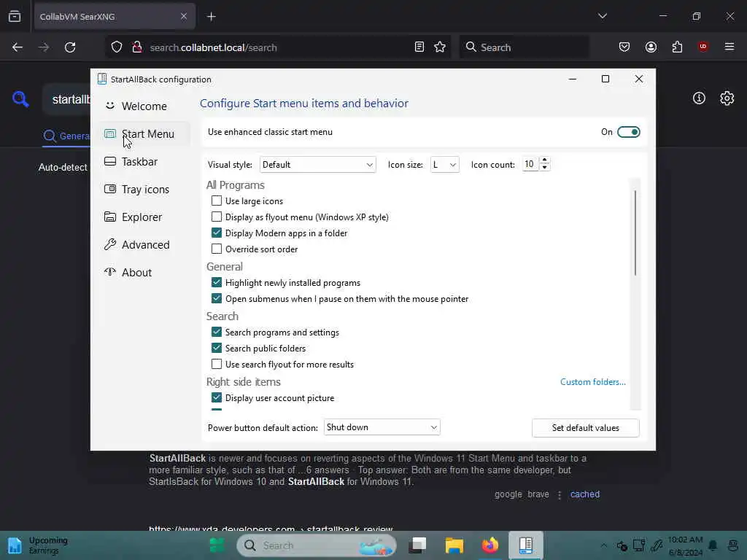Open a new Firefox tab

[x=212, y=17]
